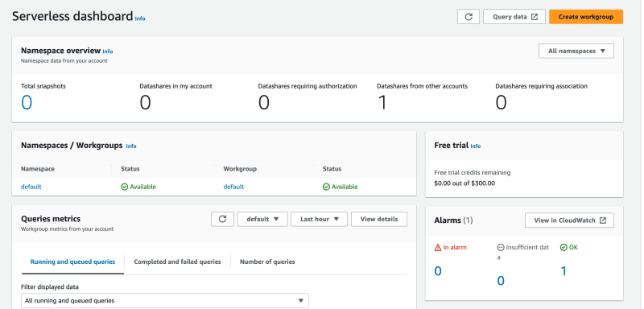Switch to Completed and failed queries tab
644x309 pixels.
[177, 262]
